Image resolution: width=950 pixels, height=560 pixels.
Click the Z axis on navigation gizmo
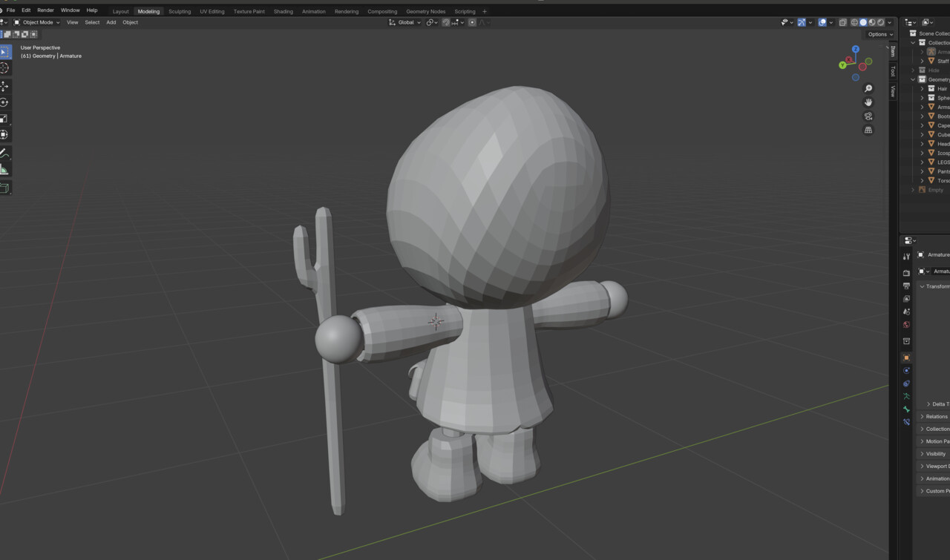coord(856,49)
